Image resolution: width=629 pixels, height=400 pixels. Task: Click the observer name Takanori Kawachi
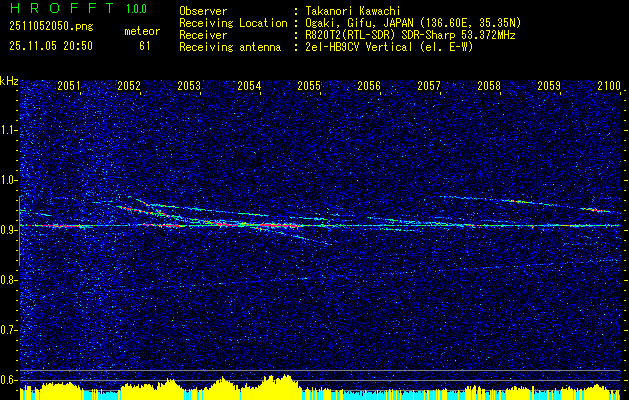point(353,11)
